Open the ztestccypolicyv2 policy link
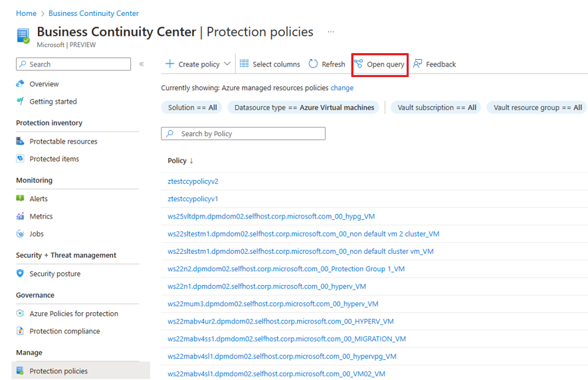 tap(193, 181)
